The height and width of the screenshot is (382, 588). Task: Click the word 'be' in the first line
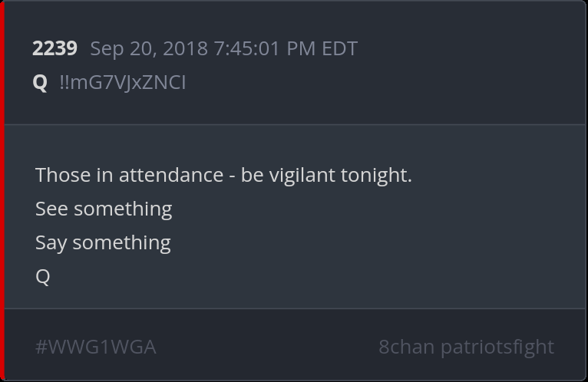coord(252,175)
